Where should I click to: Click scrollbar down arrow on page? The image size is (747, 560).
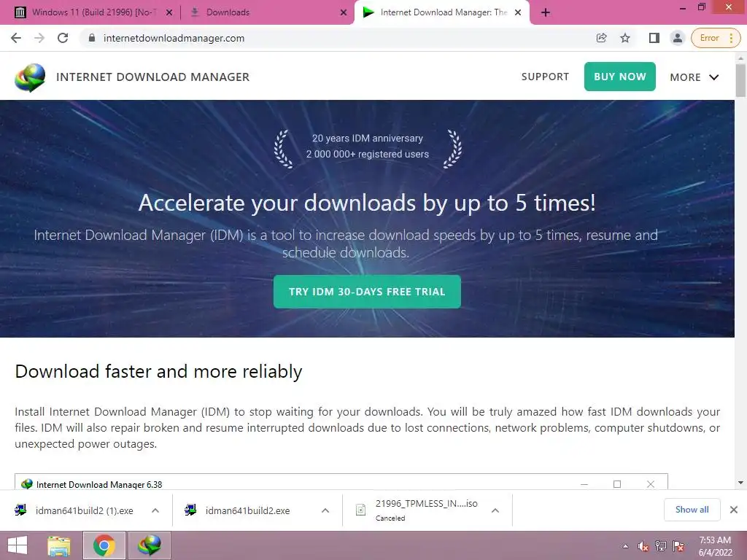tap(740, 483)
